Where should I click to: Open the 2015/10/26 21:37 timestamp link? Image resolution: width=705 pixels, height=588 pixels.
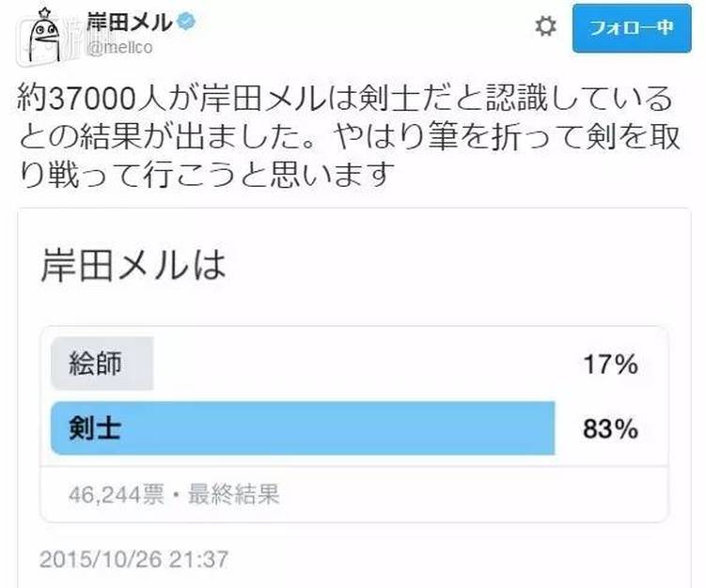click(133, 558)
